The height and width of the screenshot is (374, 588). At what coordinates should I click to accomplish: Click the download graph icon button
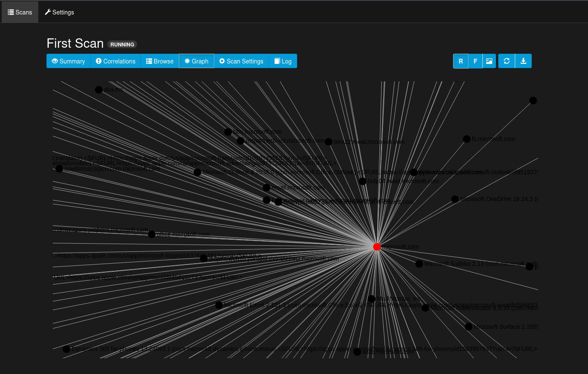click(x=523, y=61)
